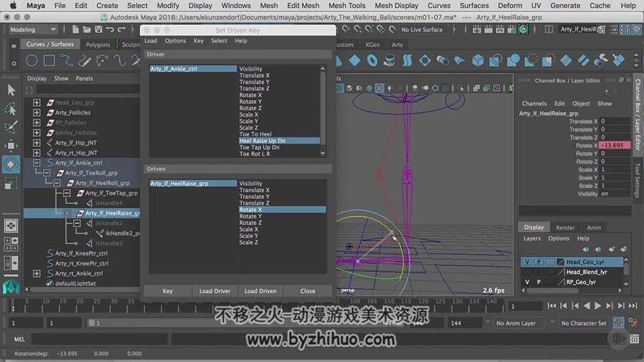Click the undo arrow icon
Screen dimensions: 644x362
(109, 29)
